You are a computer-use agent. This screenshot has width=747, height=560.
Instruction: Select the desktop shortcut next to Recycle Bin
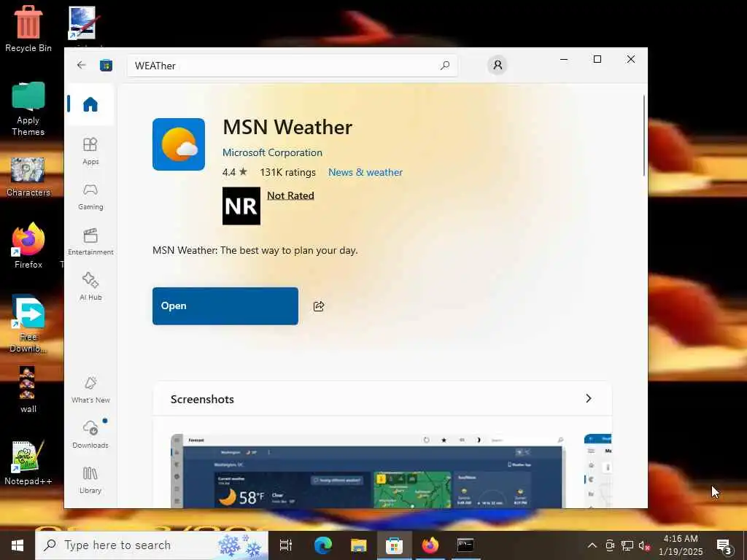point(83,24)
